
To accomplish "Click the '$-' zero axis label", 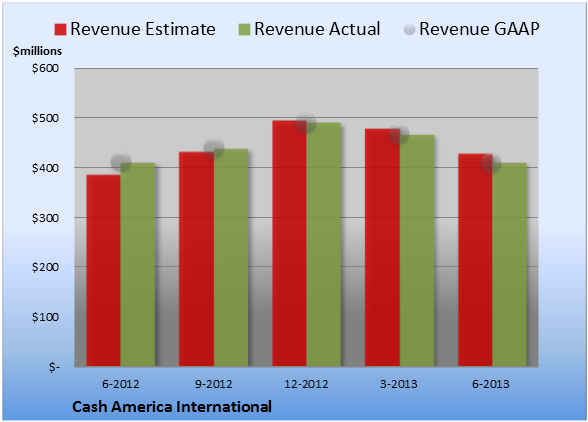I will click(54, 367).
